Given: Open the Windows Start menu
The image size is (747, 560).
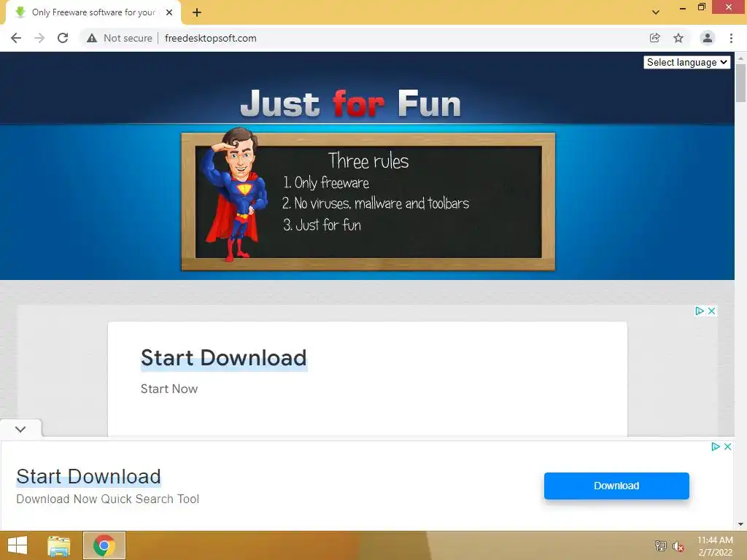Looking at the screenshot, I should click(x=18, y=545).
